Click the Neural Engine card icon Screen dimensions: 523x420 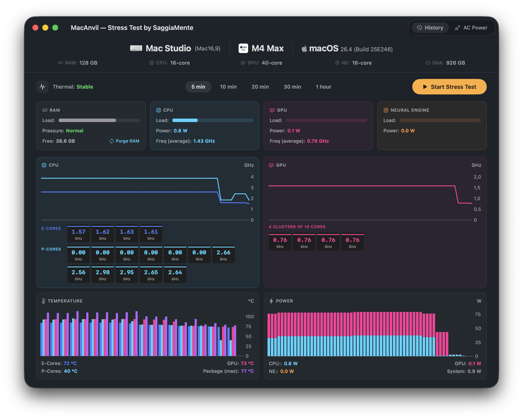coord(386,110)
